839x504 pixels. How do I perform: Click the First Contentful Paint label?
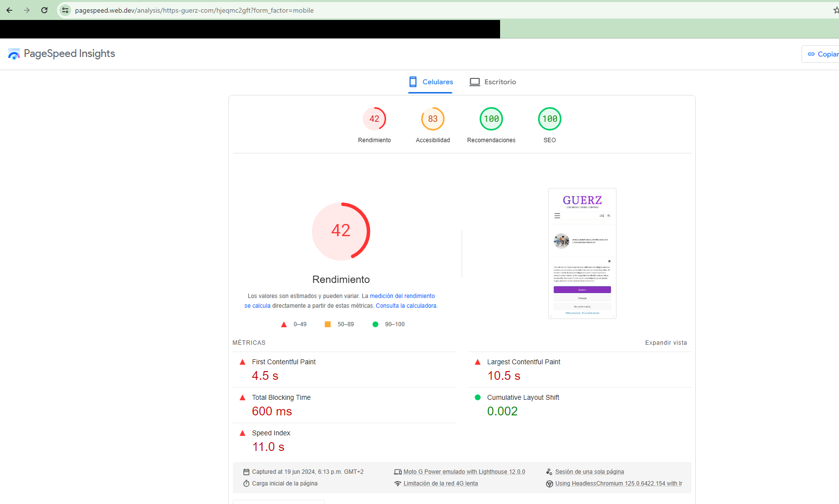click(x=284, y=362)
